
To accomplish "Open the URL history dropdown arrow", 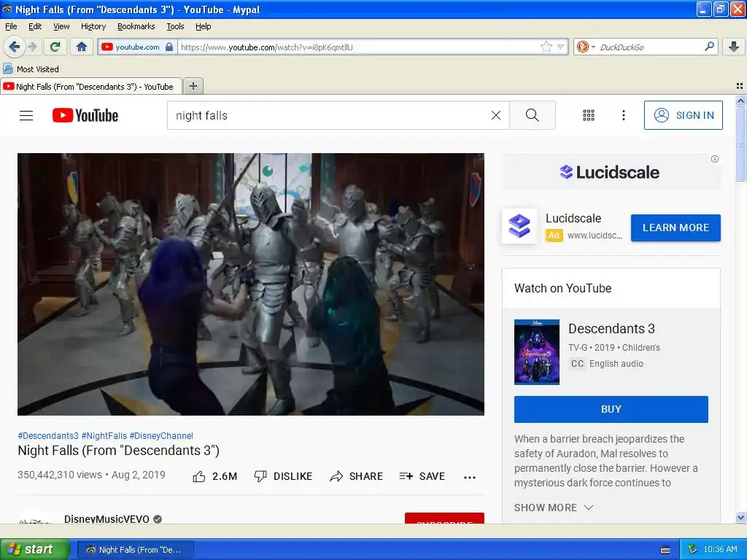I will click(x=561, y=47).
